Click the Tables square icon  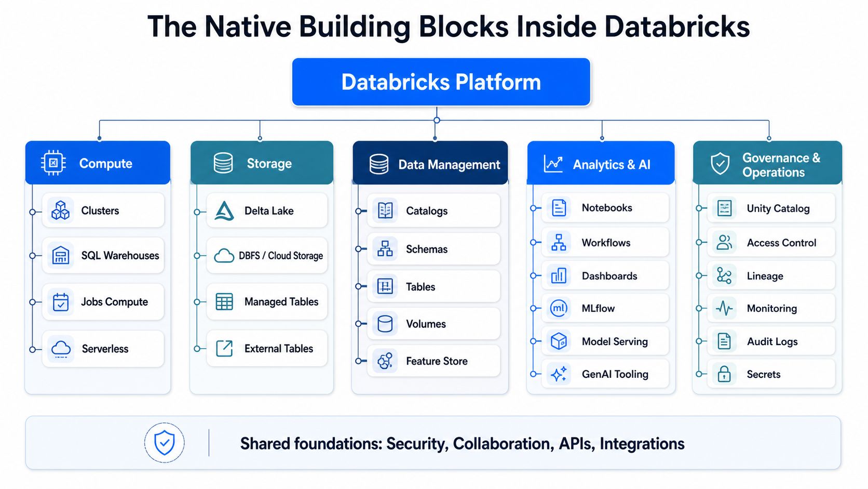pyautogui.click(x=385, y=286)
